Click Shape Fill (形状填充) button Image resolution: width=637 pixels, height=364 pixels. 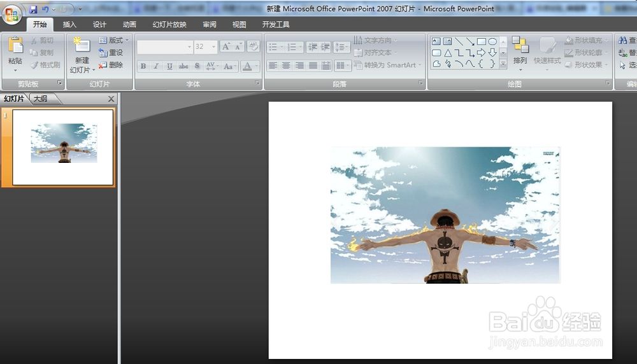[587, 40]
